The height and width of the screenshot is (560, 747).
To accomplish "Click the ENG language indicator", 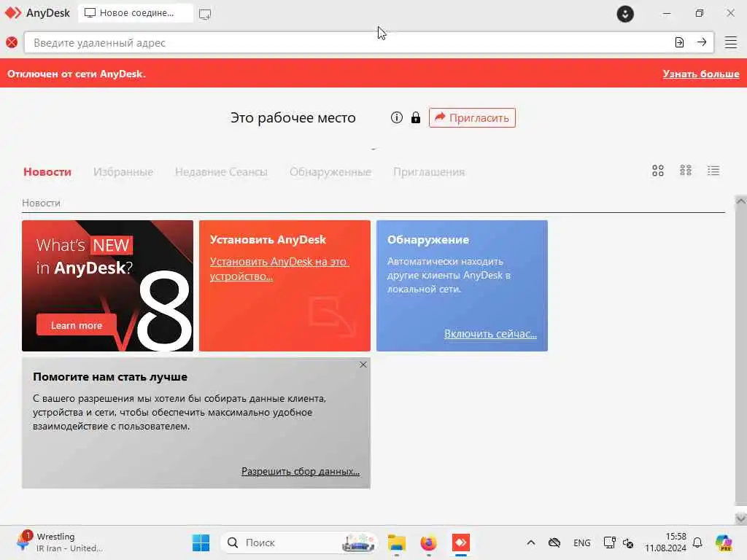I will pyautogui.click(x=581, y=542).
